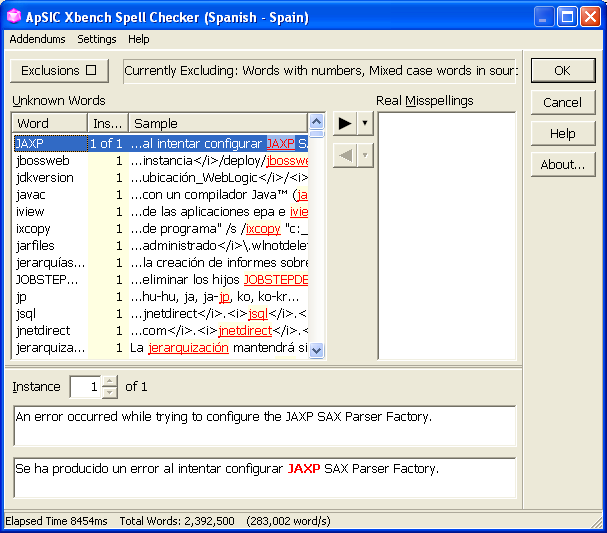
Task: Click the Instance number field
Action: pos(86,386)
